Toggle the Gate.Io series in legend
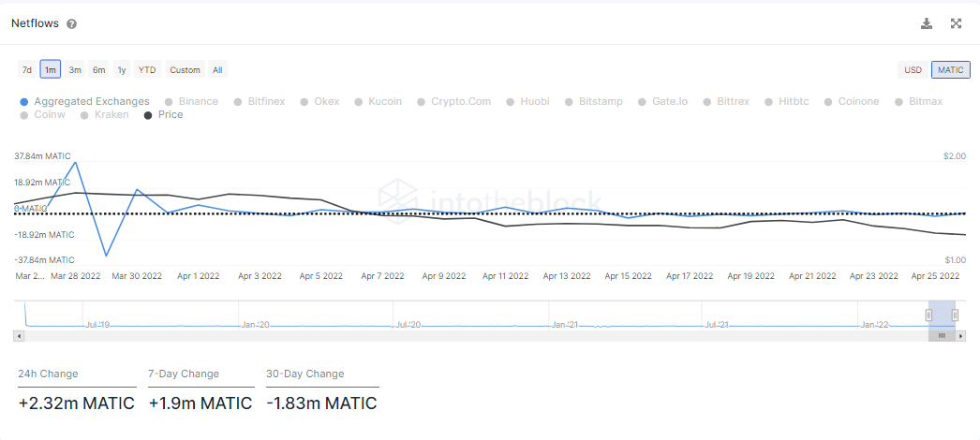This screenshot has height=440, width=980. pos(663,101)
